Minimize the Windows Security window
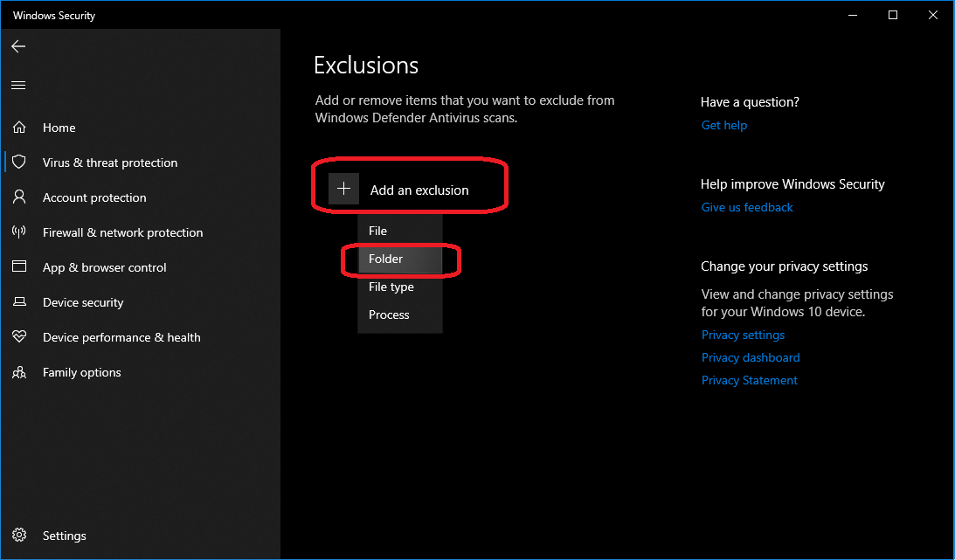Viewport: 955px width, 560px height. pyautogui.click(x=853, y=15)
